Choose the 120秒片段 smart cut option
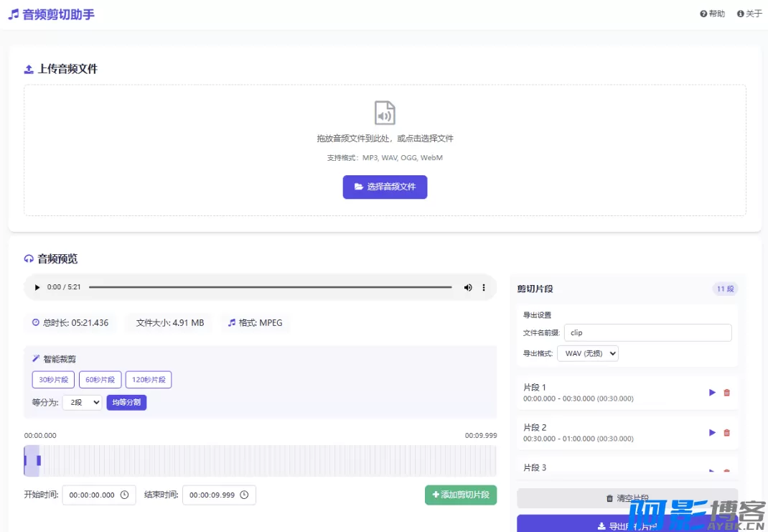768x532 pixels. point(149,380)
